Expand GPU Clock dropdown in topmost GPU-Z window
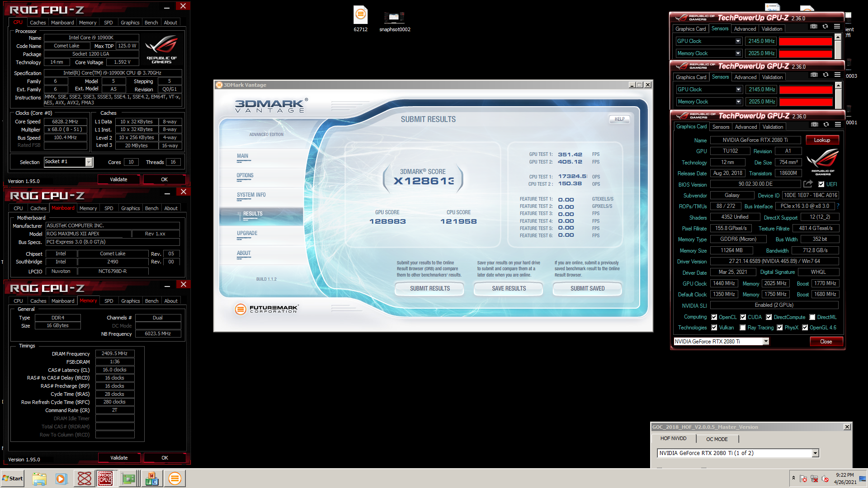This screenshot has width=868, height=488. tap(738, 41)
